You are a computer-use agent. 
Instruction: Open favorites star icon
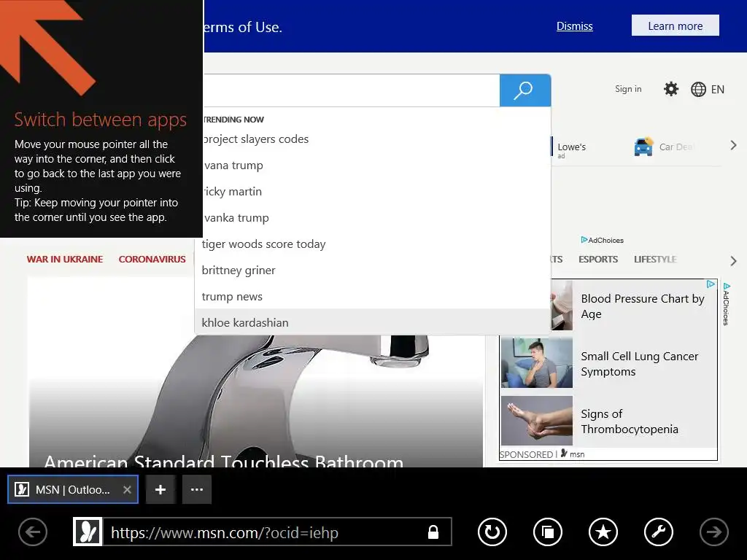pyautogui.click(x=603, y=532)
